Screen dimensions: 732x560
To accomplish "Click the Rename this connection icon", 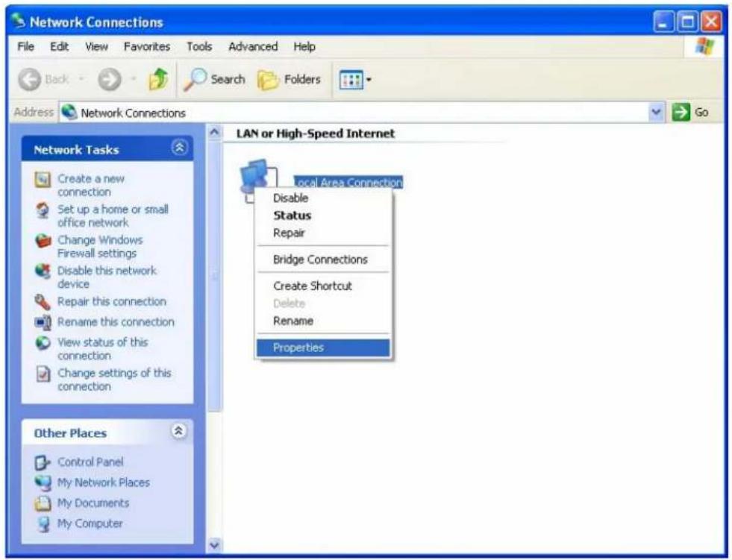I will 43,322.
